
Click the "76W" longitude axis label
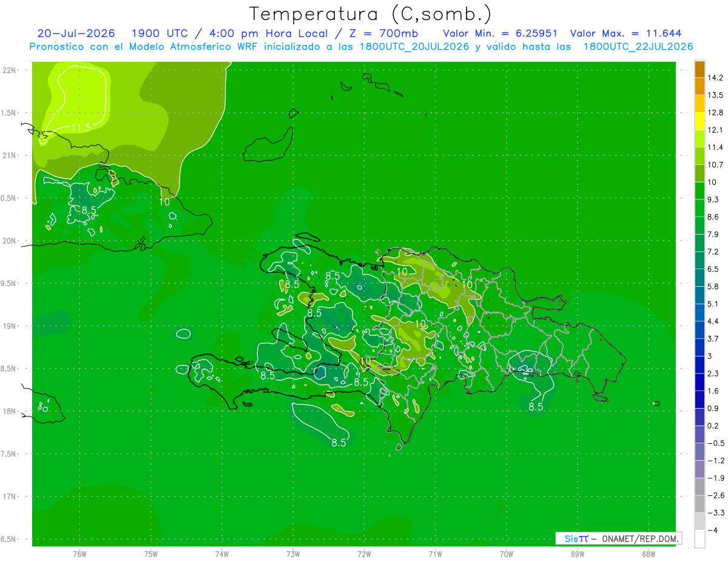click(79, 554)
